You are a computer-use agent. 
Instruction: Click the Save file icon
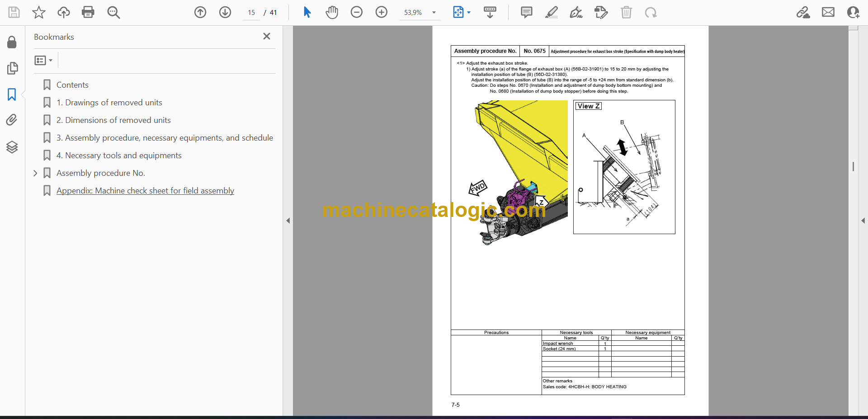pyautogui.click(x=14, y=12)
